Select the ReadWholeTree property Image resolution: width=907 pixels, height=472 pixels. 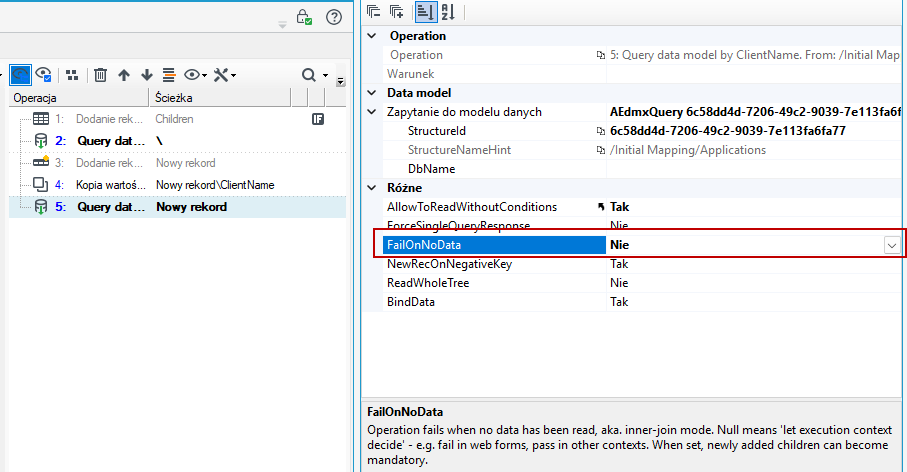pyautogui.click(x=427, y=283)
